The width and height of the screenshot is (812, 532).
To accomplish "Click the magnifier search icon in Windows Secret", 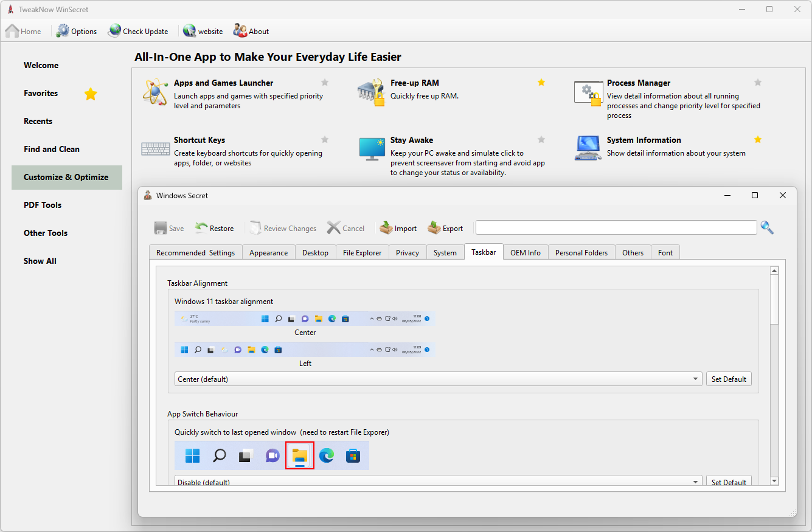I will coord(767,227).
